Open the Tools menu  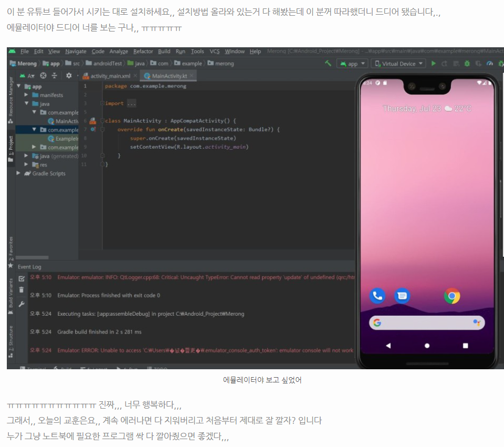coord(197,51)
